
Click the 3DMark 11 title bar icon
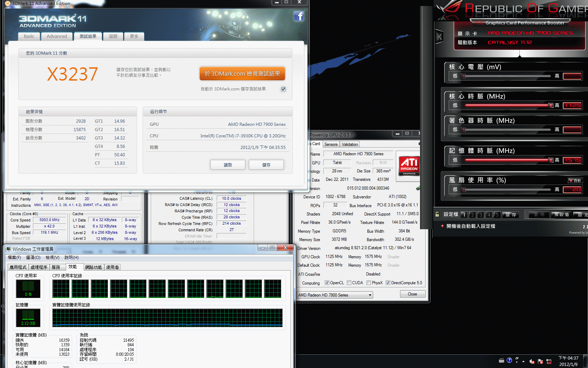[7, 3]
